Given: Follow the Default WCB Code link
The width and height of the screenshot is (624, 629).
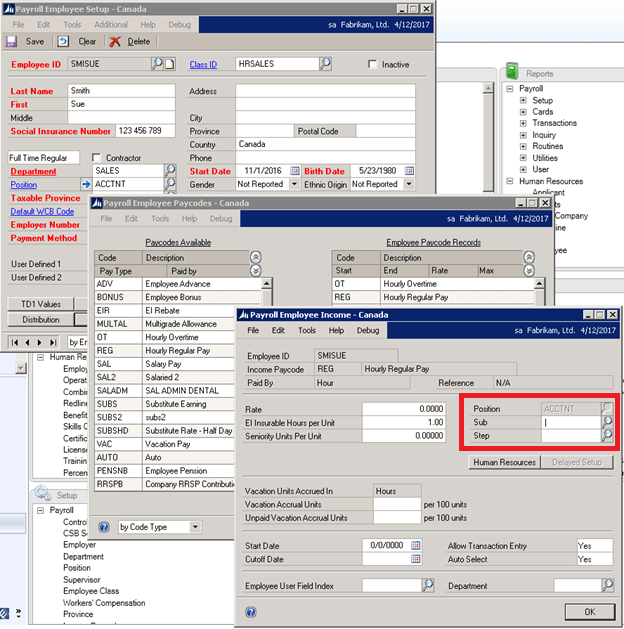Looking at the screenshot, I should [x=42, y=211].
